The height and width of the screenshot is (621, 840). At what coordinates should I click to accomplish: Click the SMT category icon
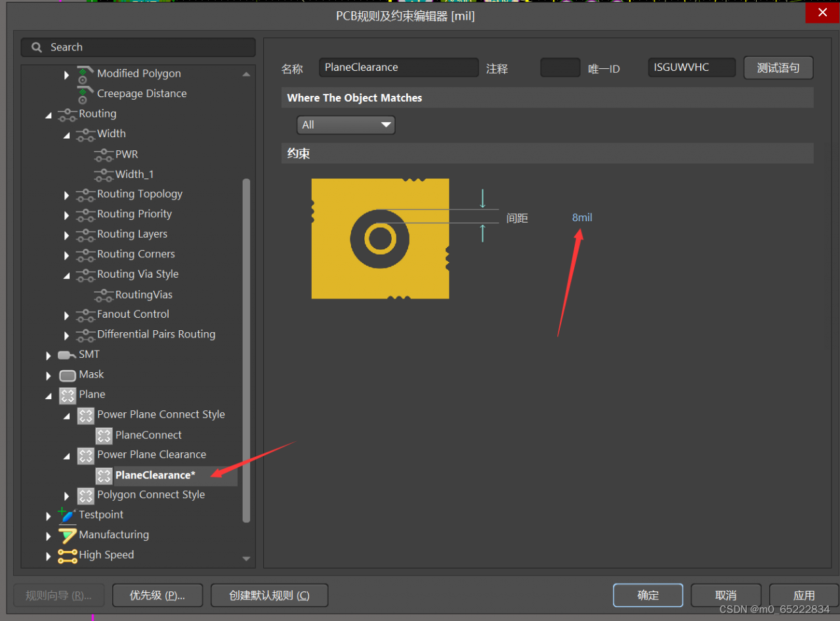click(x=68, y=355)
